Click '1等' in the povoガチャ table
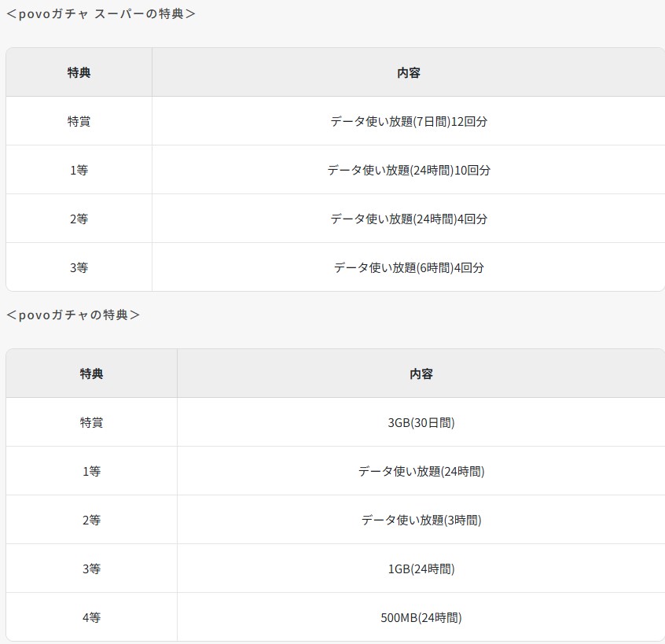Screen dimensions: 665x644 tap(92, 471)
